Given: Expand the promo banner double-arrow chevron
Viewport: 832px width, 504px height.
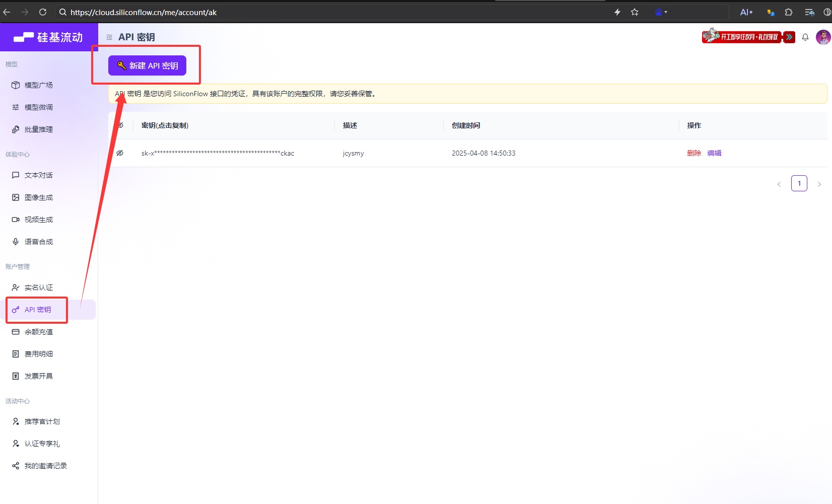Looking at the screenshot, I should click(789, 37).
